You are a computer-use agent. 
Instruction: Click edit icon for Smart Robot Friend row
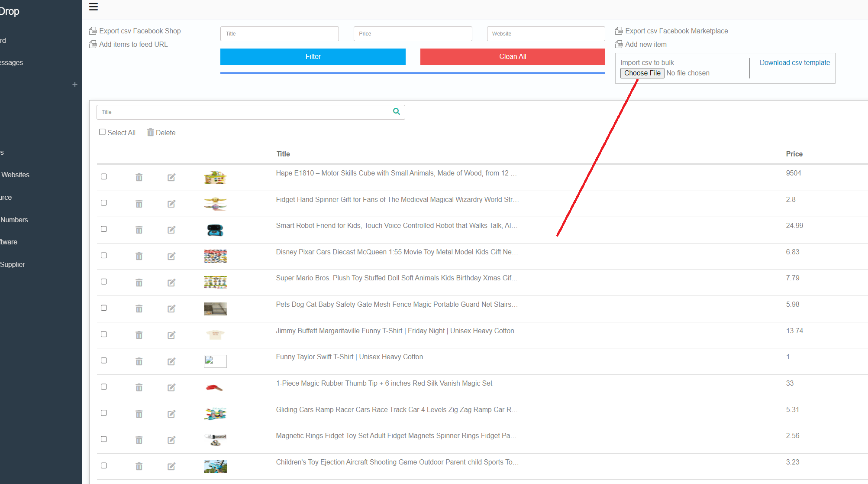171,230
